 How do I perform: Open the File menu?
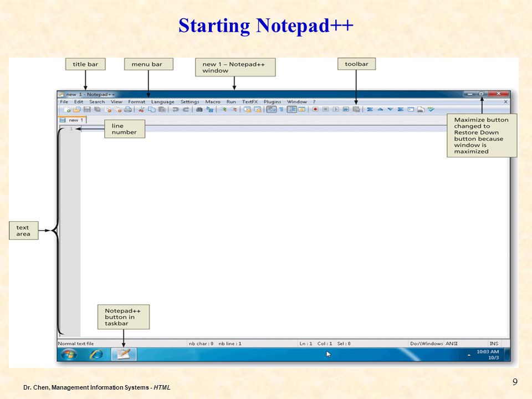pos(64,102)
